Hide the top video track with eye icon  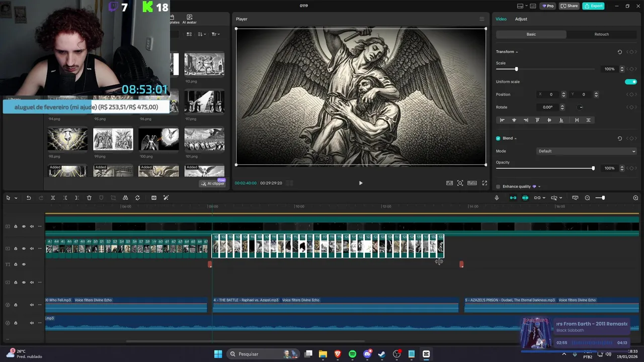point(24,226)
